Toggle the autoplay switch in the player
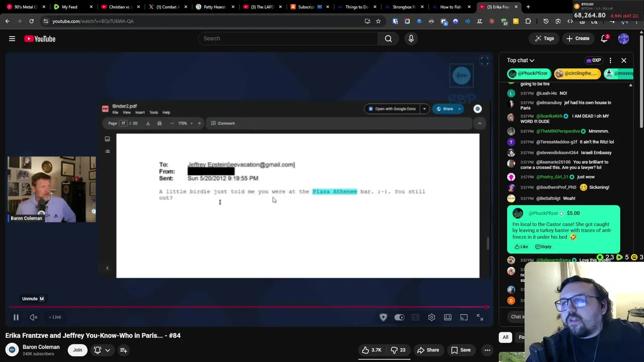The image size is (644, 362). [399, 317]
